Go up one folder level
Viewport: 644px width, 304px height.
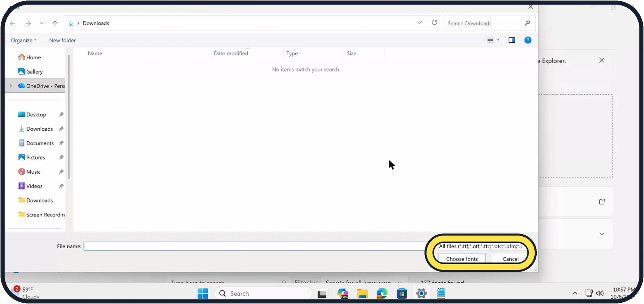point(55,23)
